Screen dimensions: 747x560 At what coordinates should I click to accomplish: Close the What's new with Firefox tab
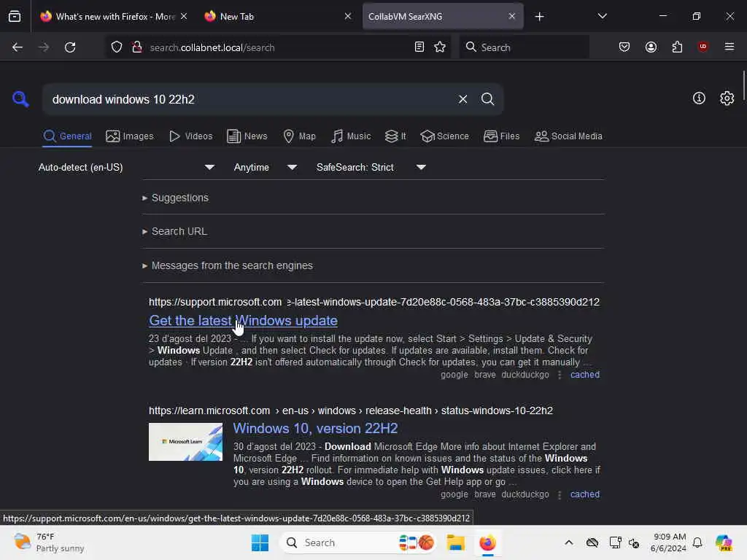pyautogui.click(x=184, y=16)
